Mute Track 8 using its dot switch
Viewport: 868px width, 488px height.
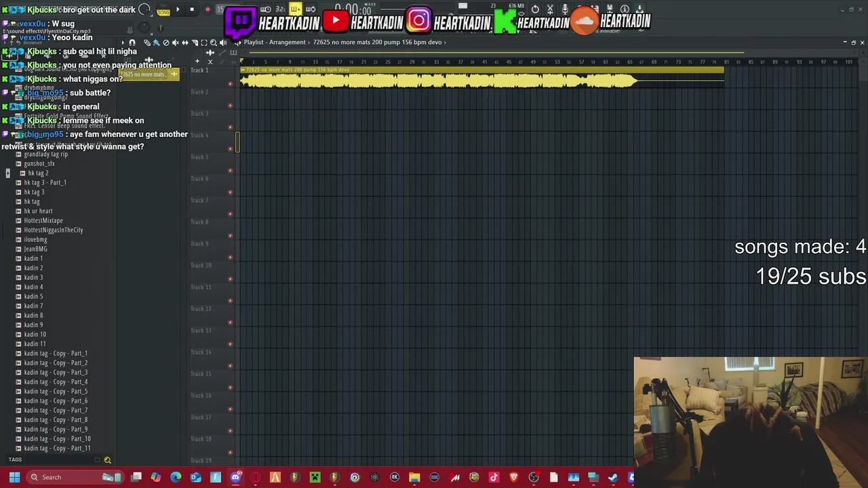pos(231,235)
